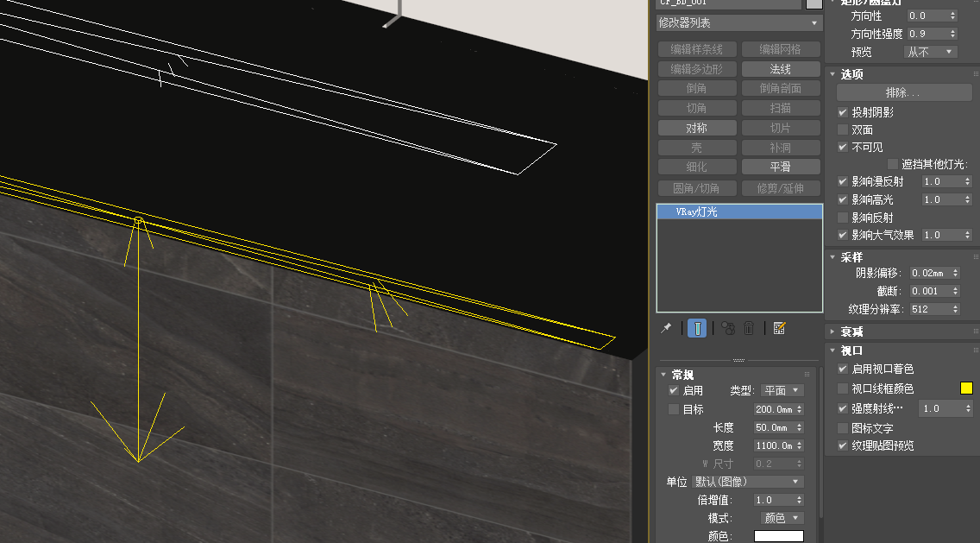This screenshot has height=543, width=980.
Task: Click the 平滑 modifier button
Action: click(780, 167)
